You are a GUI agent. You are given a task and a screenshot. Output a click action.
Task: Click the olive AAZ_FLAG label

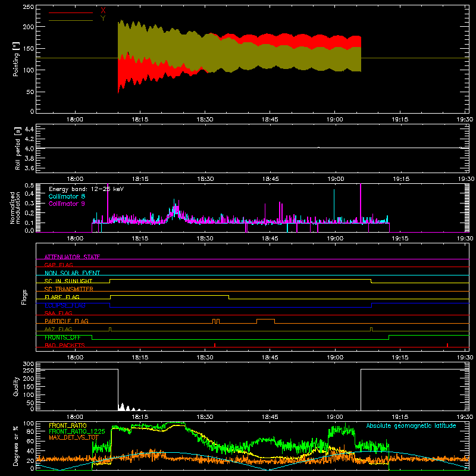tap(58, 329)
